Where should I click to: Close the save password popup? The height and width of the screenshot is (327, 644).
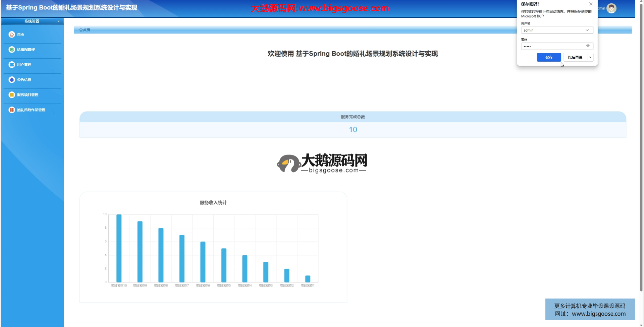tap(591, 4)
